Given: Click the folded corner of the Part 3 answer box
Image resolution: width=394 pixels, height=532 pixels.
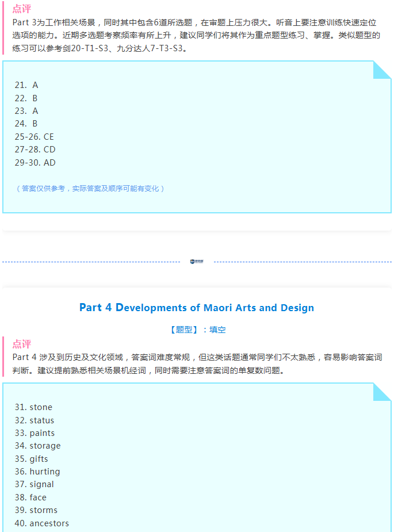Looking at the screenshot, I should click(x=382, y=70).
